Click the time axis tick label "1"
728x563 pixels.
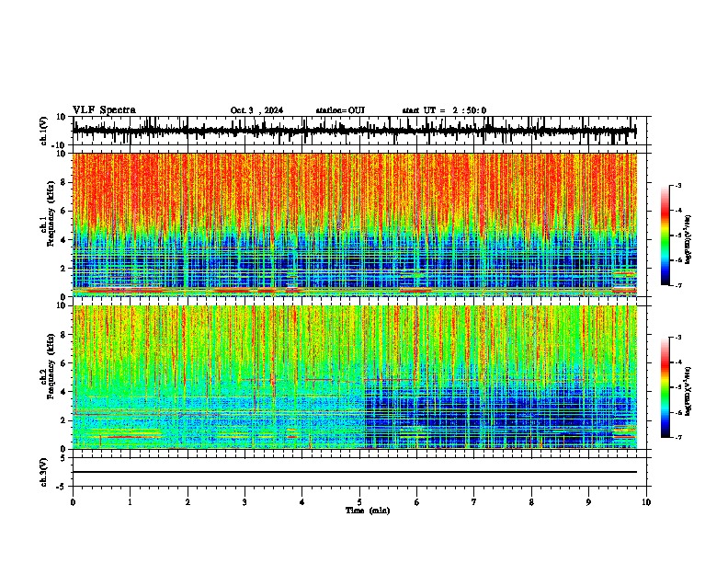click(x=130, y=502)
